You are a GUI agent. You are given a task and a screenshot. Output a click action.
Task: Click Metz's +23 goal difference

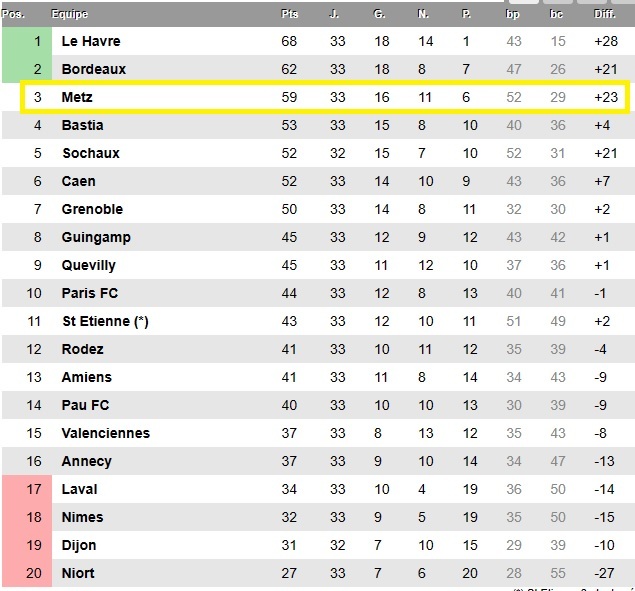[x=605, y=97]
